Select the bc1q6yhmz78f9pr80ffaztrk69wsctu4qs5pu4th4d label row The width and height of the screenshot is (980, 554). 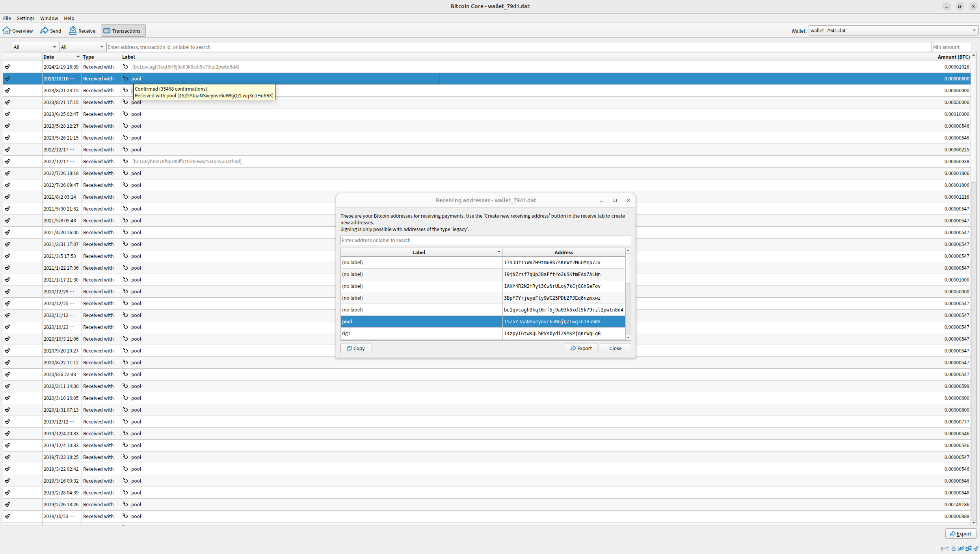click(x=280, y=161)
